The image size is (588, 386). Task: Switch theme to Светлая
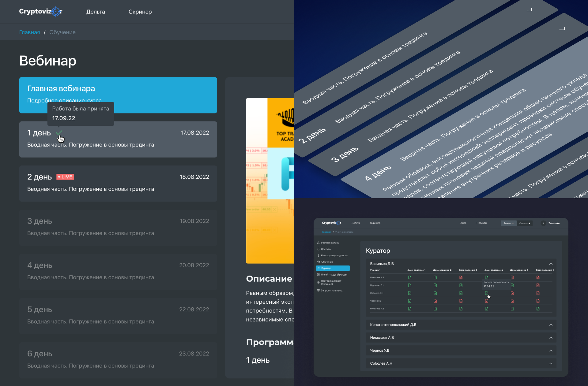tap(524, 223)
